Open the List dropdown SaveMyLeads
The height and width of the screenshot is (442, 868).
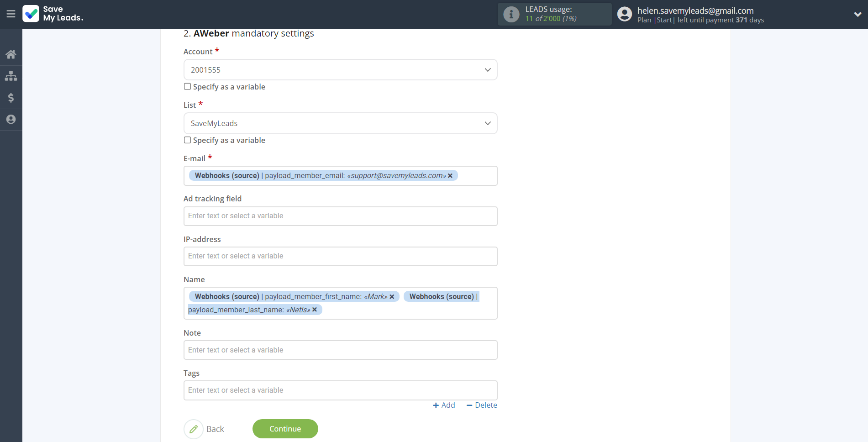point(341,123)
